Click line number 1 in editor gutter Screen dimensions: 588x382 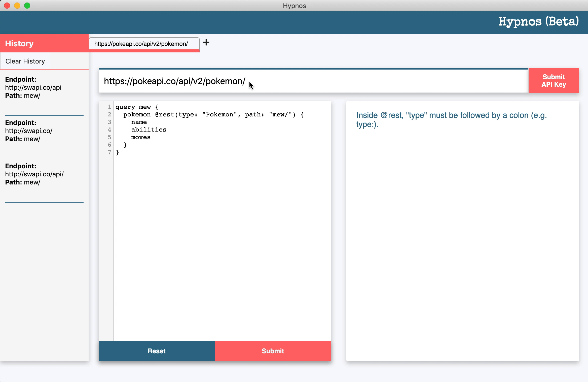pyautogui.click(x=109, y=107)
